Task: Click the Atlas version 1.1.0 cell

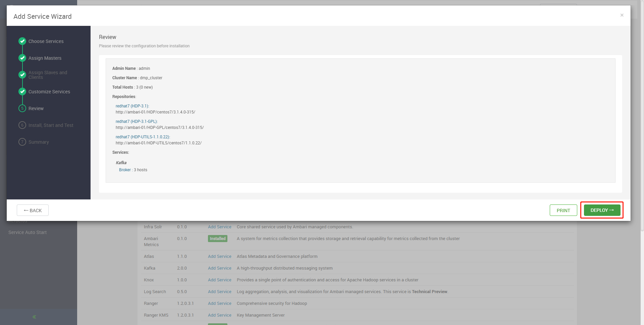Action: [182, 257]
